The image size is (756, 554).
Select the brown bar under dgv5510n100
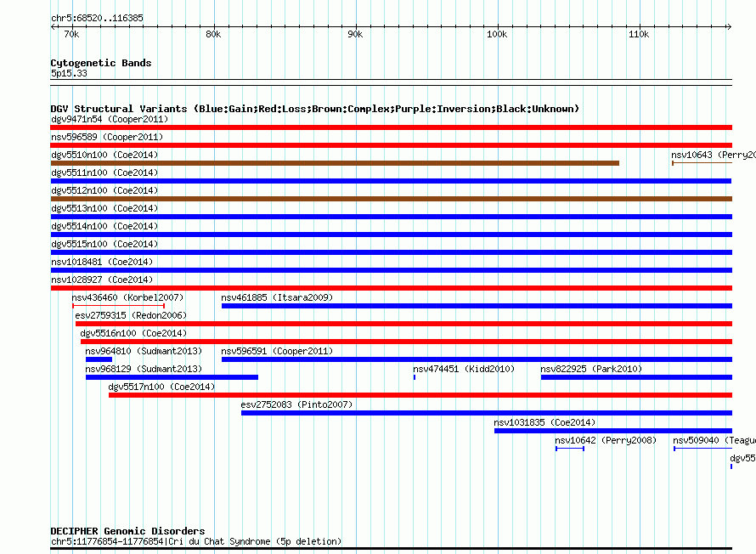[335, 163]
